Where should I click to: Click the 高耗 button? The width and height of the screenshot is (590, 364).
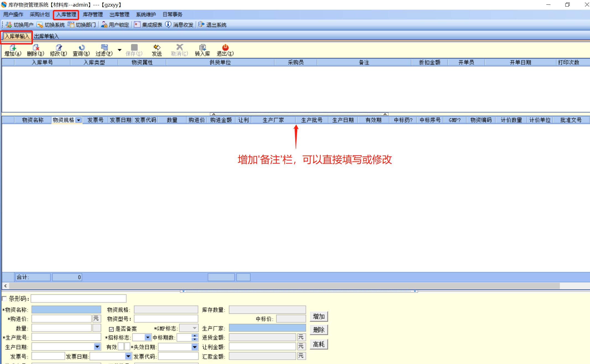click(319, 344)
